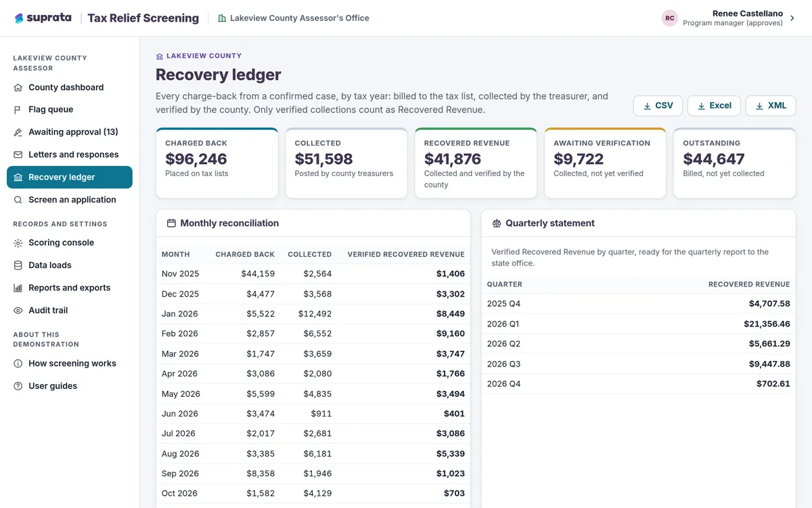Click the Screen an application search icon
812x508 pixels.
pyautogui.click(x=18, y=200)
